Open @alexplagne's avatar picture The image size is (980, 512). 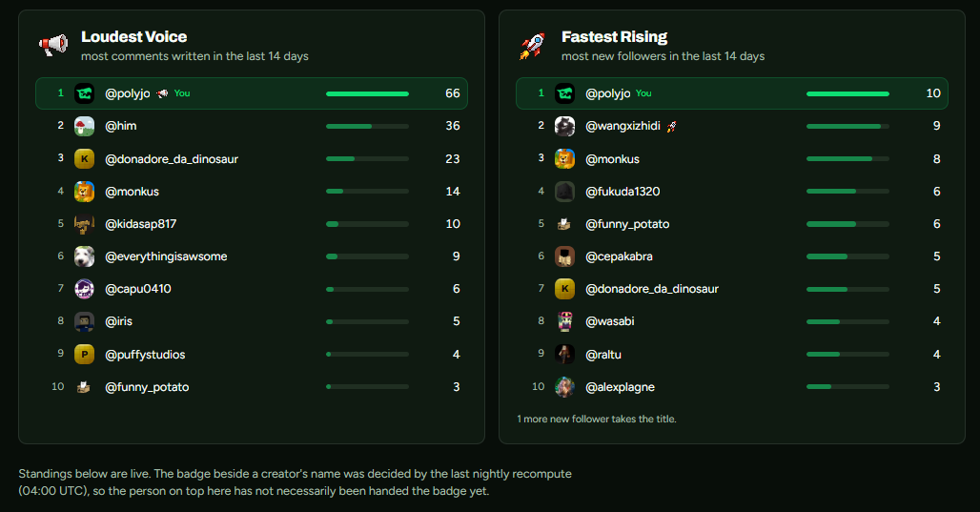tap(564, 387)
